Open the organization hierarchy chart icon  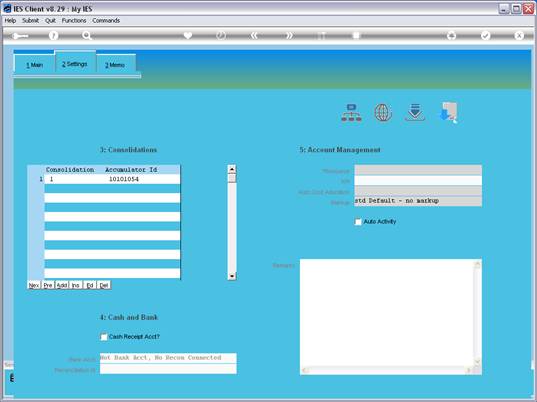point(351,113)
